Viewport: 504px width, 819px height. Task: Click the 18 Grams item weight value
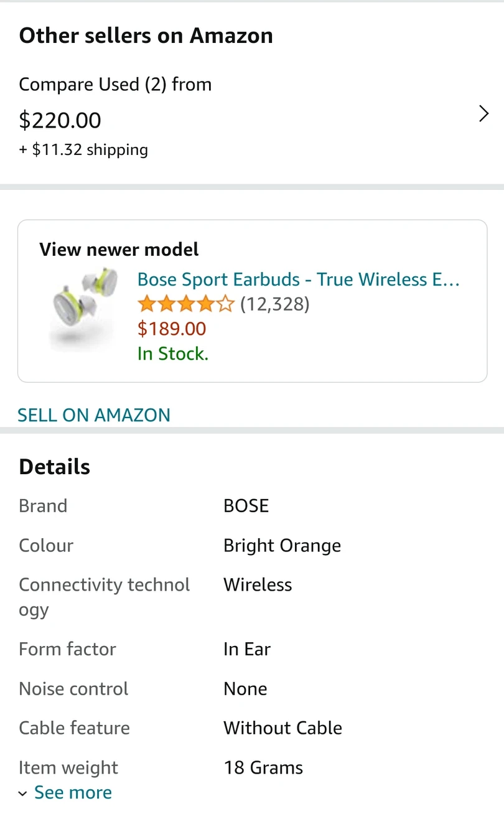coord(263,767)
